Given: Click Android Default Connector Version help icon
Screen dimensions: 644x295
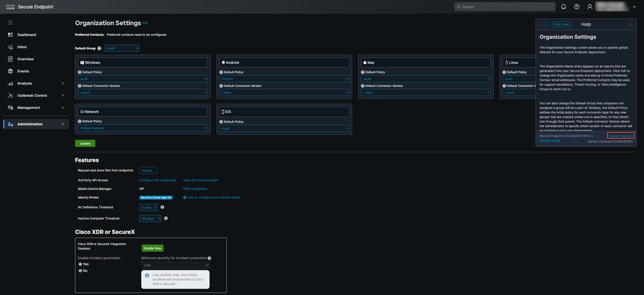Looking at the screenshot, I should [221, 86].
